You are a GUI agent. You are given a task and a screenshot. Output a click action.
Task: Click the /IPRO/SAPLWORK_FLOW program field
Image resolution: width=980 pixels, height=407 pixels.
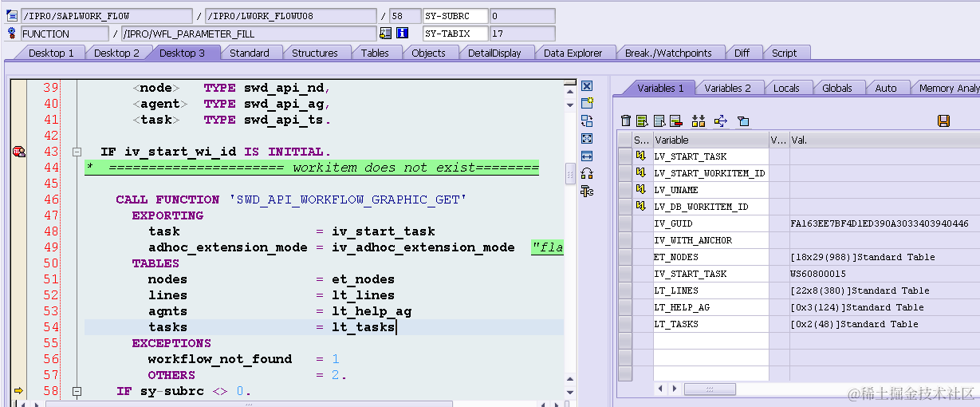106,16
